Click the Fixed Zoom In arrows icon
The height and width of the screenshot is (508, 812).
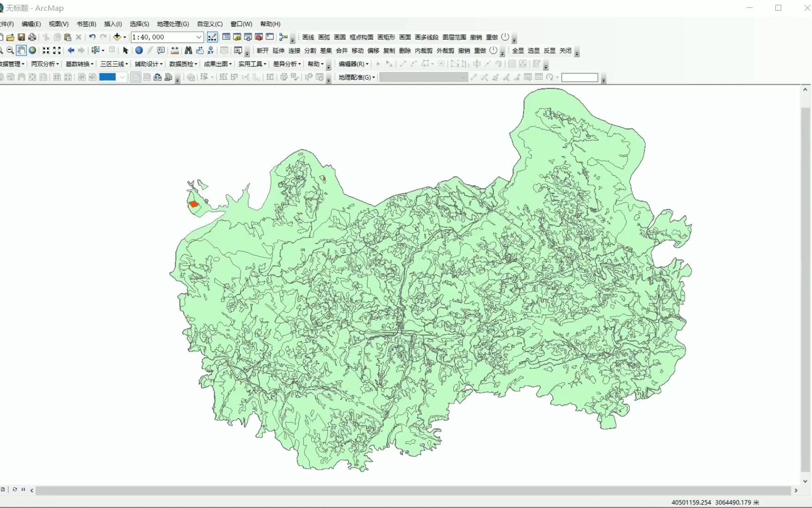pyautogui.click(x=46, y=50)
